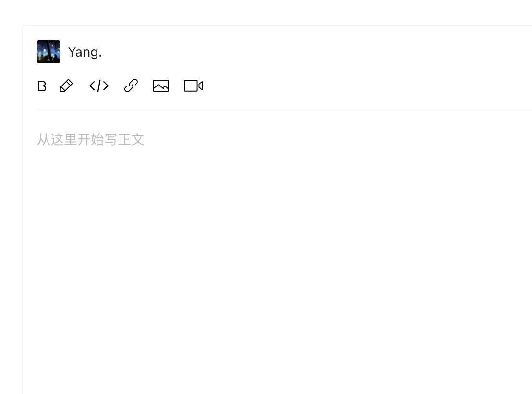
Task: View the profile via the avatar picture
Action: [48, 52]
